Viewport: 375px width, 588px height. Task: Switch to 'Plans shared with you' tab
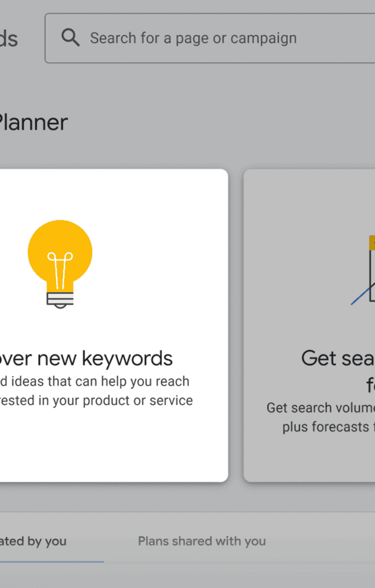(x=202, y=541)
